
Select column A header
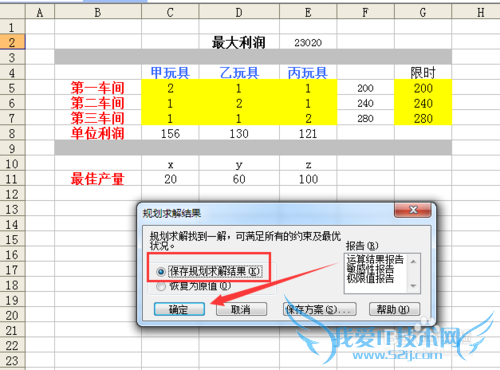coord(40,13)
